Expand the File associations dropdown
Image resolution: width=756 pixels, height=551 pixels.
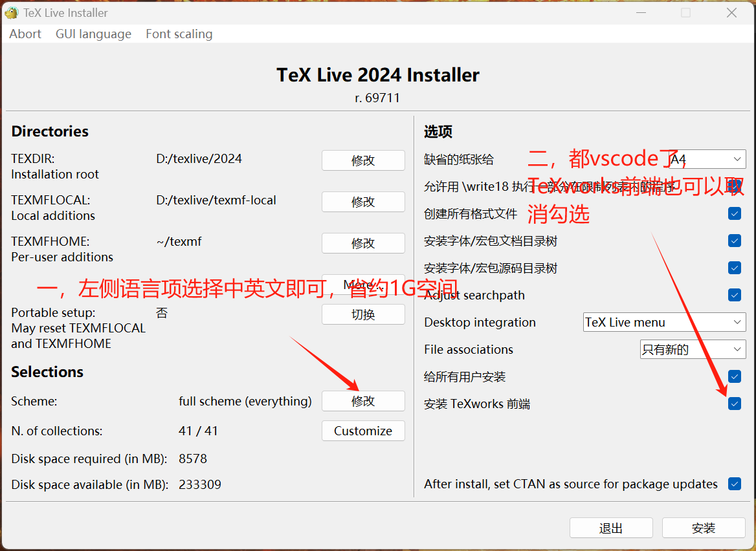tap(693, 350)
